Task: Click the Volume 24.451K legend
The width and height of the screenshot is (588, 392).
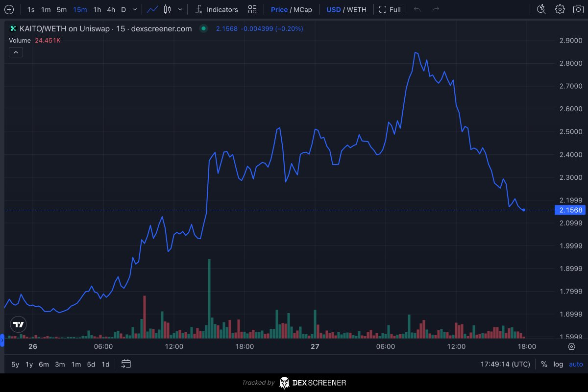Action: 35,40
